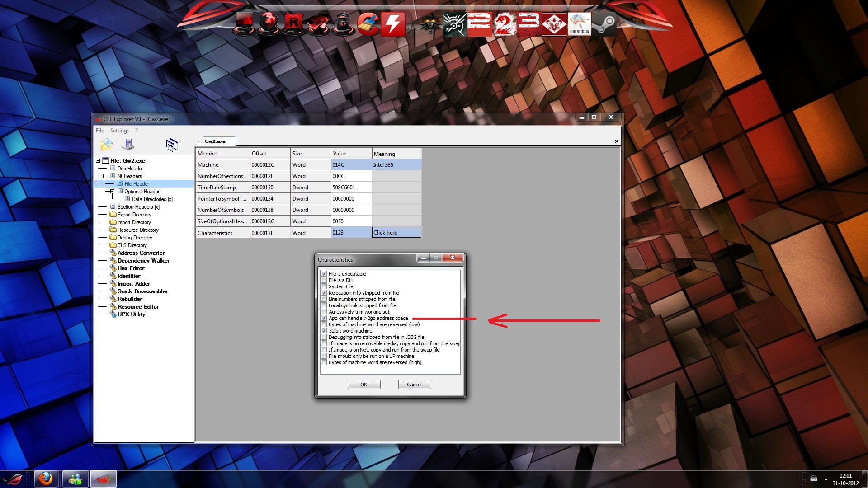
Task: Click the open file folder toolbar icon
Action: 106,145
